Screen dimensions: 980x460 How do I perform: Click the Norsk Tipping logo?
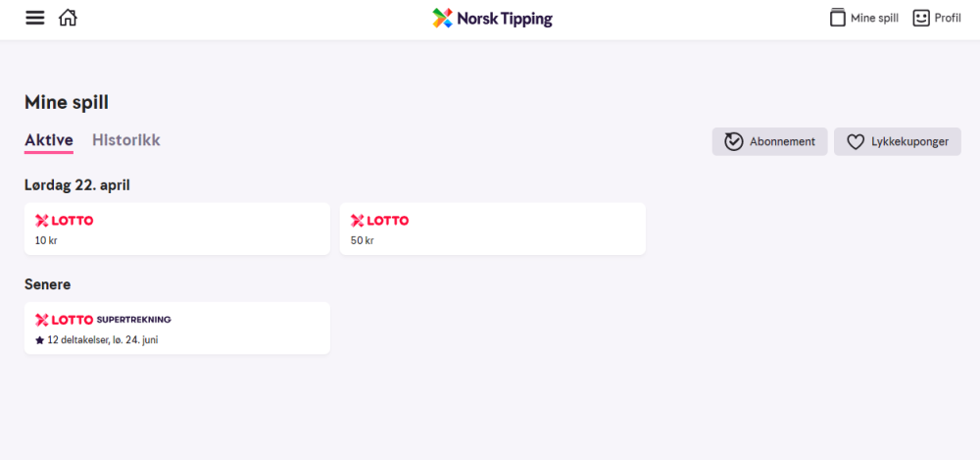[x=493, y=19]
